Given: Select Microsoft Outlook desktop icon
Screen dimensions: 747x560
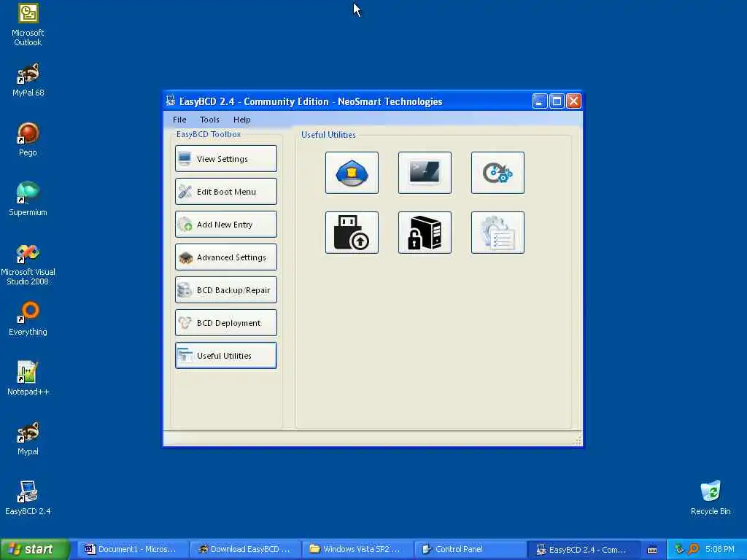Looking at the screenshot, I should (28, 25).
